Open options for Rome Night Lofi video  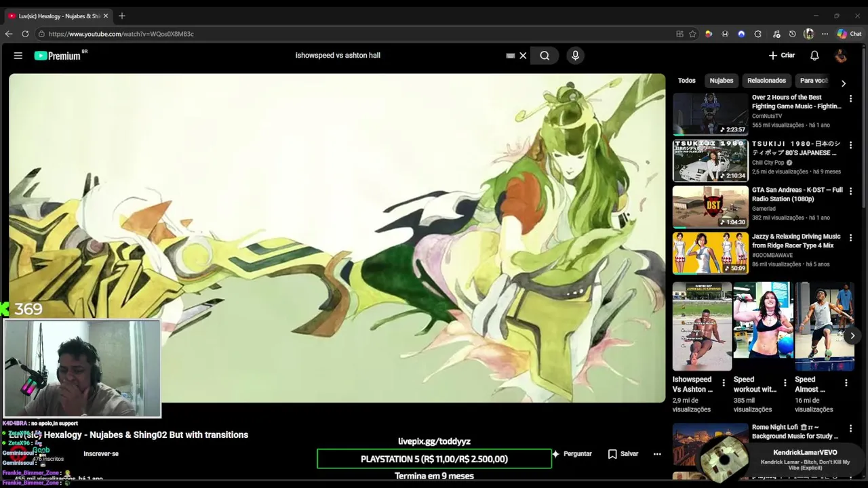850,428
